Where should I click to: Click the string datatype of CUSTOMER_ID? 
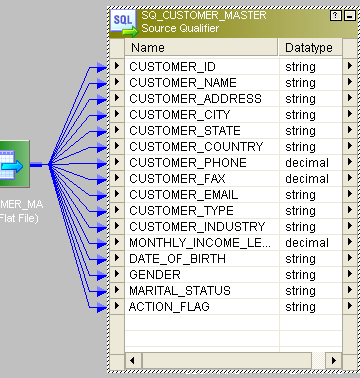pos(300,67)
